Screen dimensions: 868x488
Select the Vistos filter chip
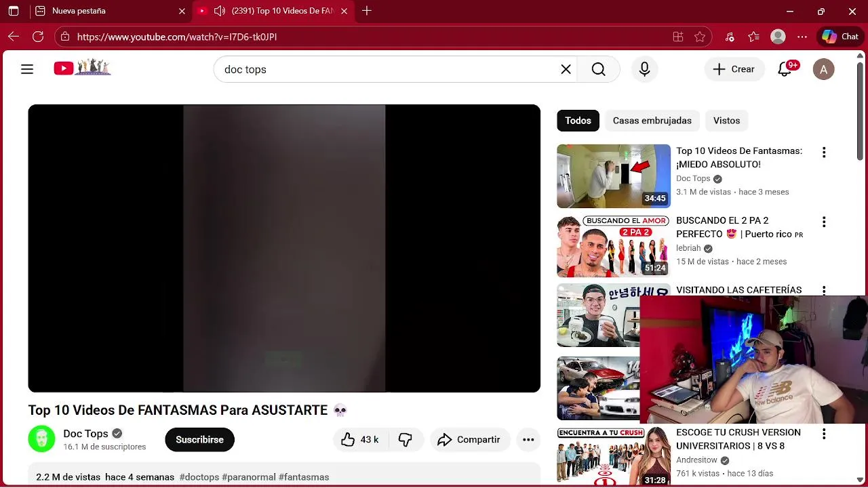726,121
